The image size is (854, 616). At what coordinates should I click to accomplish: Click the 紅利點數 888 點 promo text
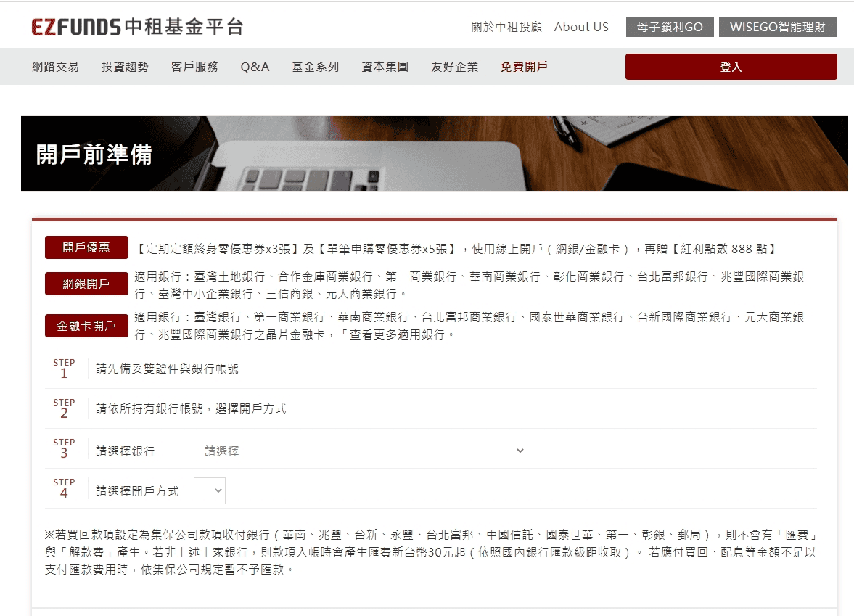724,249
